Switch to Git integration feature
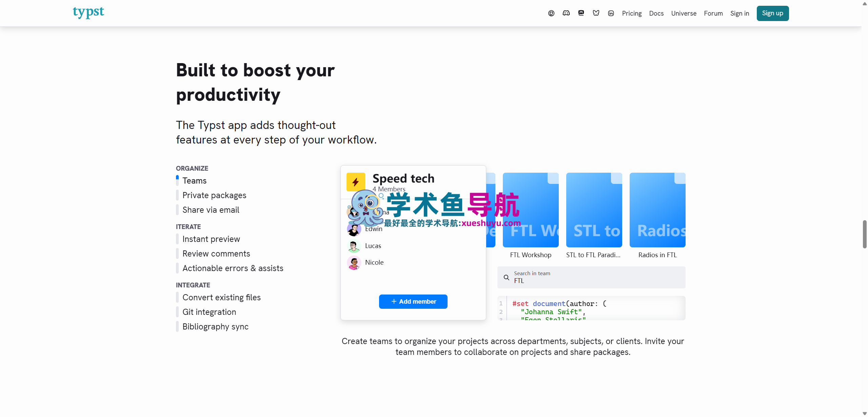Image resolution: width=868 pixels, height=417 pixels. coord(209,312)
